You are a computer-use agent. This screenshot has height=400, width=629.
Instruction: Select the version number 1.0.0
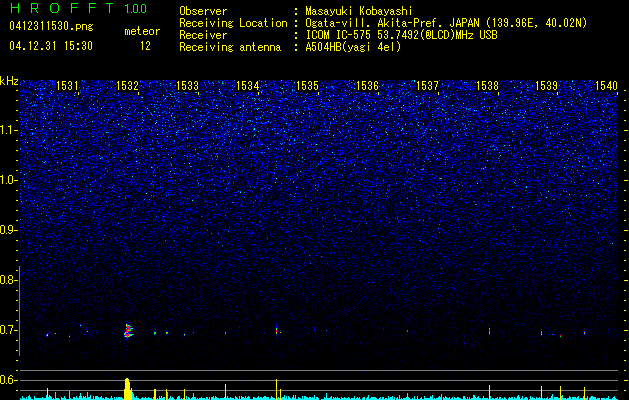click(x=136, y=9)
